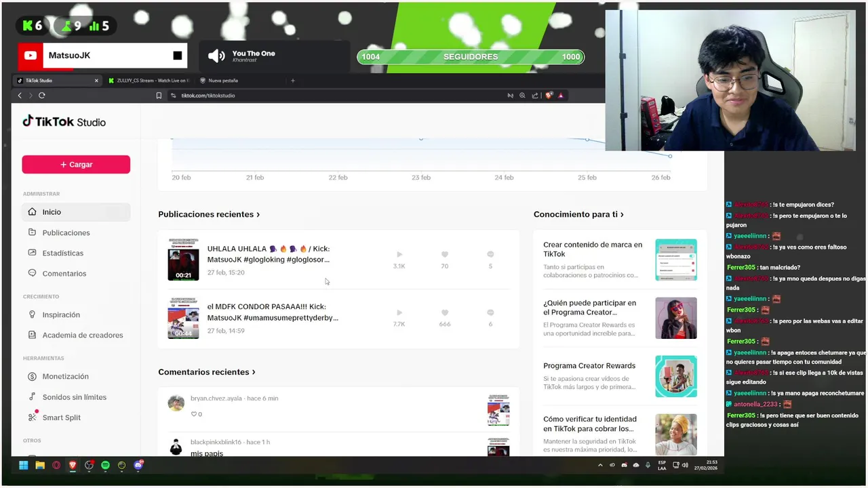Click bryan.chvez.ayala avatar
Screen dimensions: 868x488
(176, 403)
